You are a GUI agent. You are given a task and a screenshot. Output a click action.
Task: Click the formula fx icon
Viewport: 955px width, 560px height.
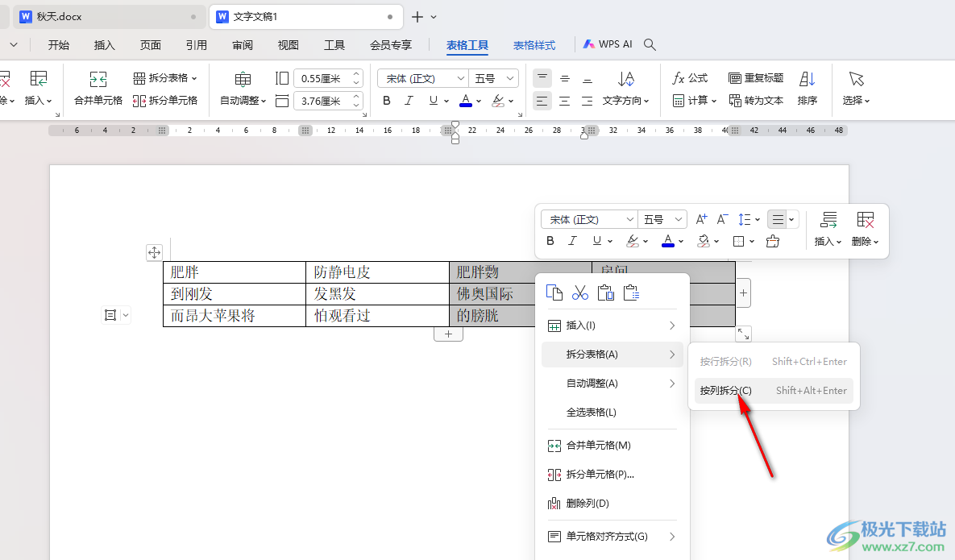(x=679, y=78)
